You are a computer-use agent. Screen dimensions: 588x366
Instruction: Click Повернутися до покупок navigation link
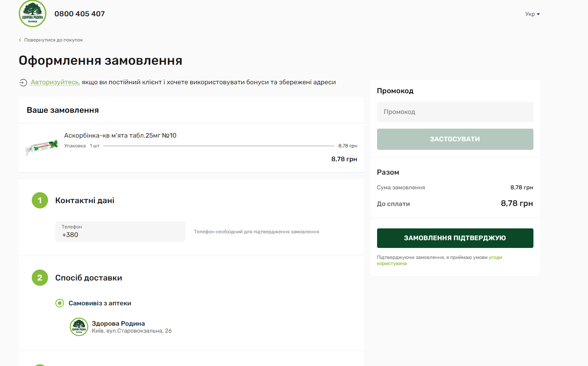tap(53, 39)
